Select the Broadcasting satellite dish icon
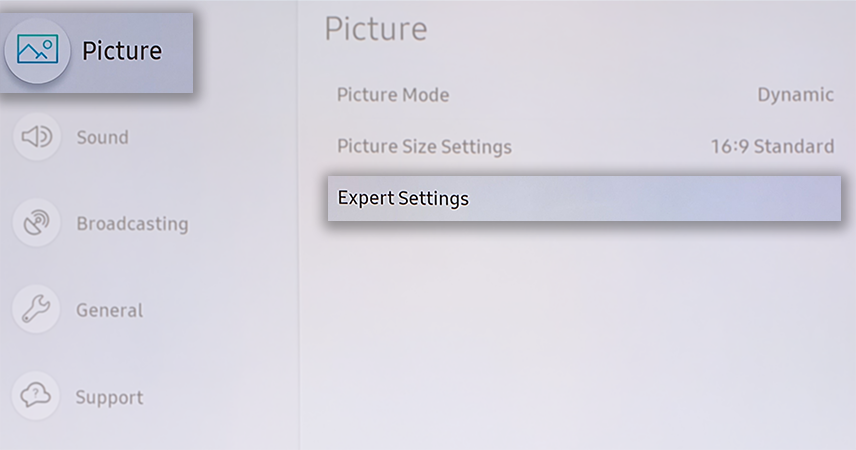This screenshot has width=856, height=450. [x=37, y=223]
